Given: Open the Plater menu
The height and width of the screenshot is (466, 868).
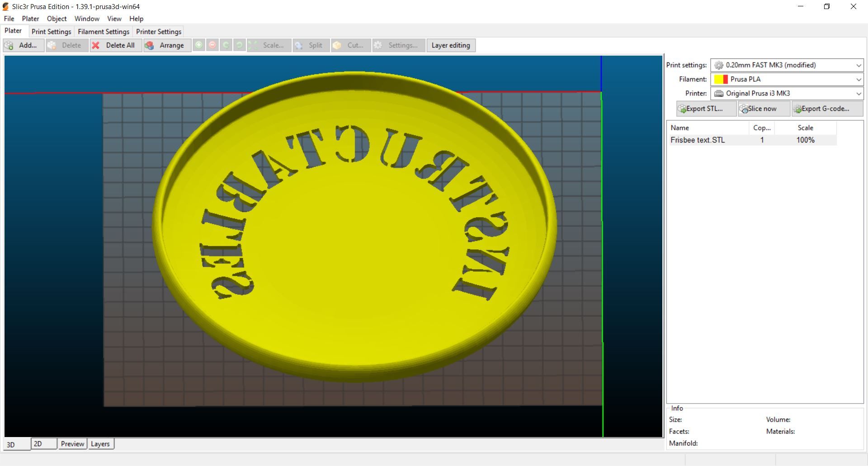Looking at the screenshot, I should point(30,19).
